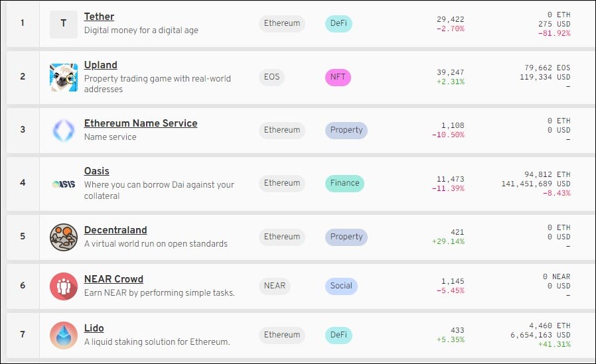Open the Oasis dapp link

point(96,171)
